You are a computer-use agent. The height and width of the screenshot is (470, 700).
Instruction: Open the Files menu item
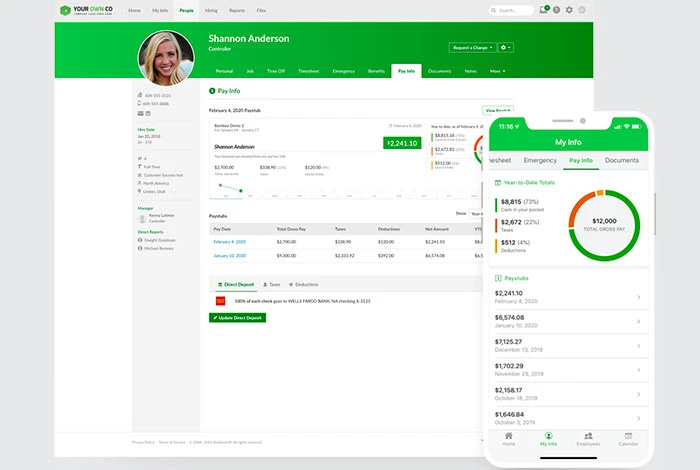pos(262,10)
